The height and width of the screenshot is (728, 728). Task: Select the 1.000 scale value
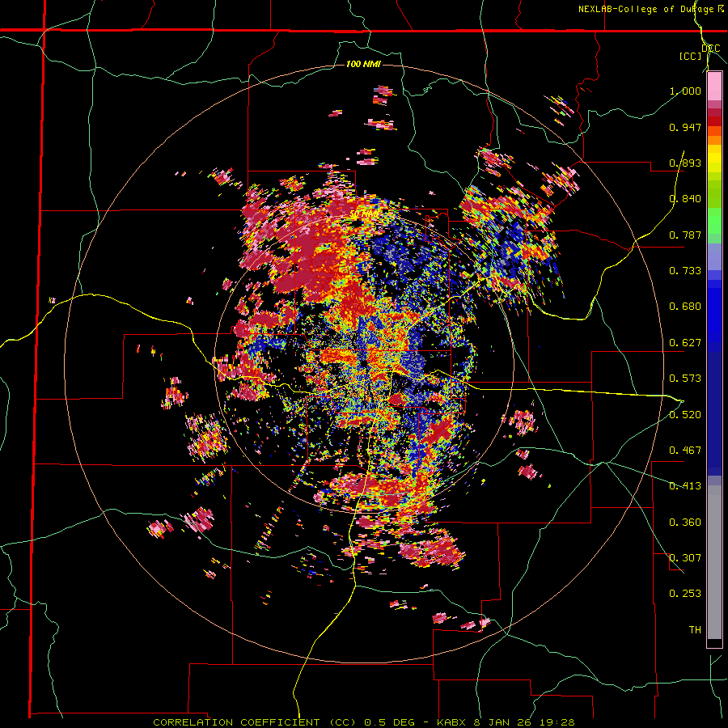685,91
